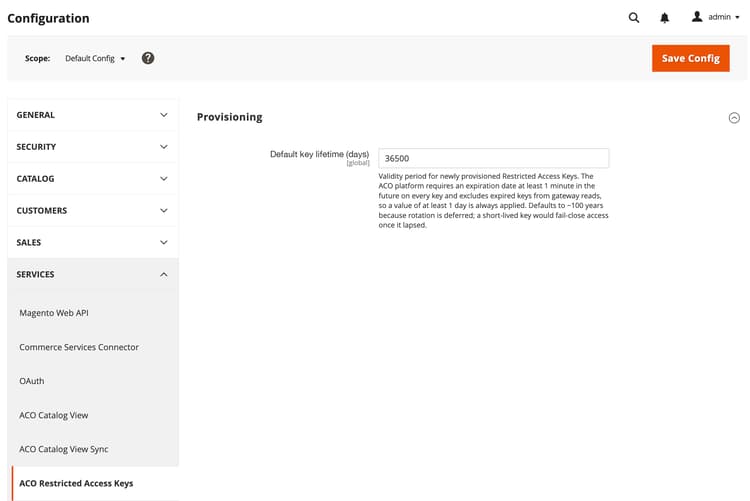
Task: Select Commerce Services Connector item
Action: [79, 347]
